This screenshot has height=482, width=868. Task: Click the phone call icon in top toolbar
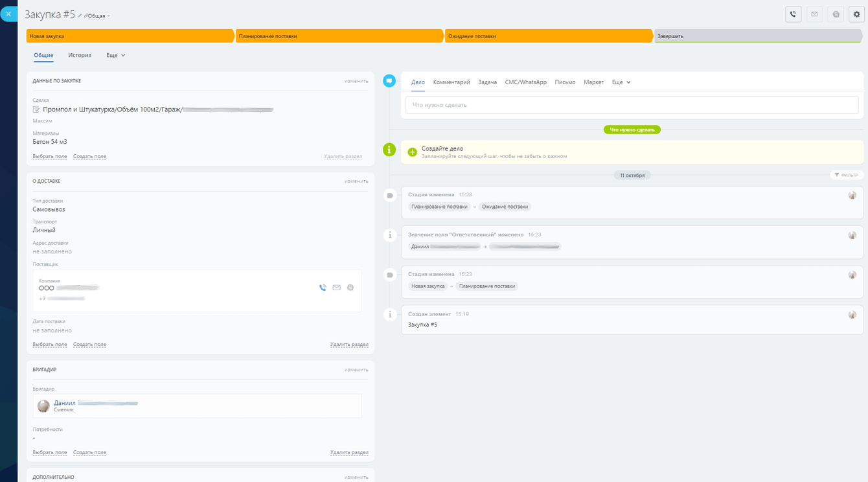pyautogui.click(x=794, y=14)
